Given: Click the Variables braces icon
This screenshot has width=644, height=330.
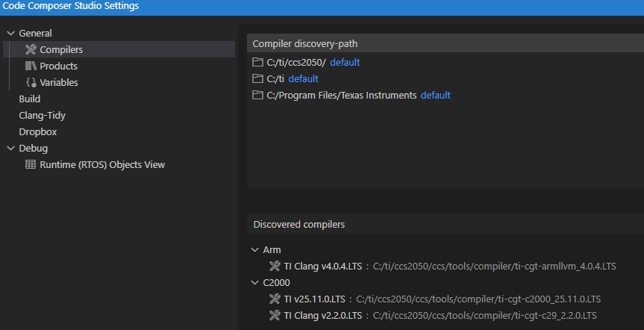Looking at the screenshot, I should click(31, 83).
